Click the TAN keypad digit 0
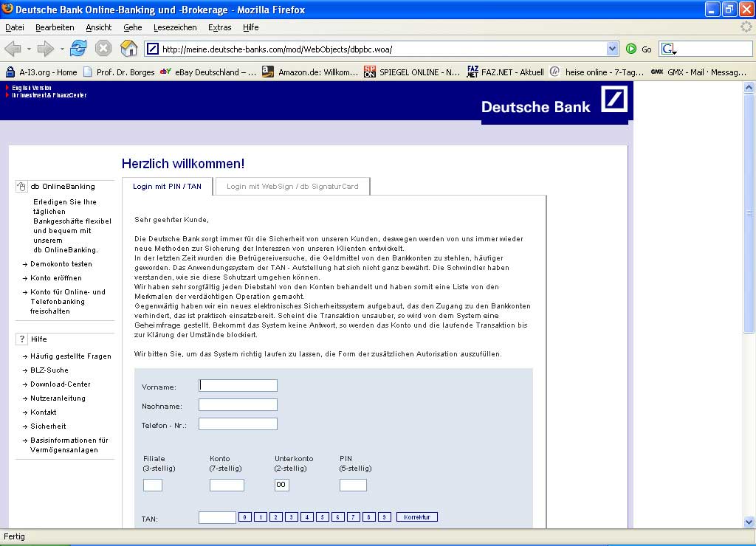 (245, 517)
